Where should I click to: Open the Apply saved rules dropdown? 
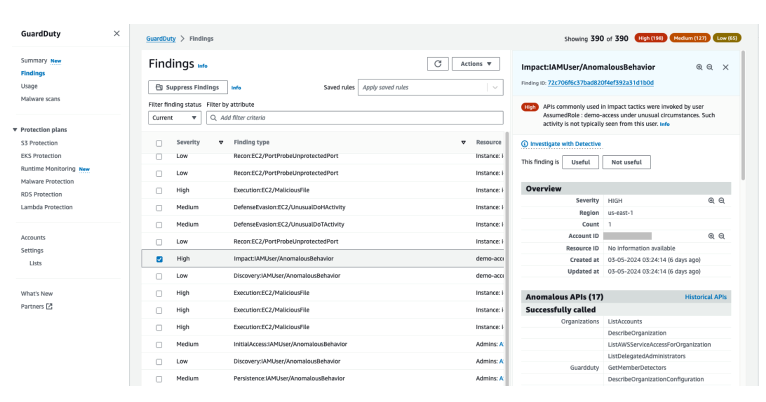[x=430, y=87]
